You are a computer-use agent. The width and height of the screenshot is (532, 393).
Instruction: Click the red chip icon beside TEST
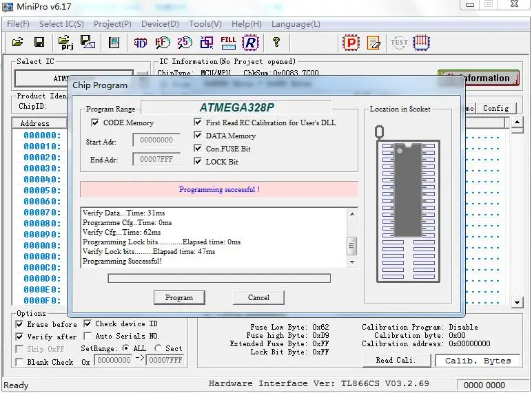422,43
